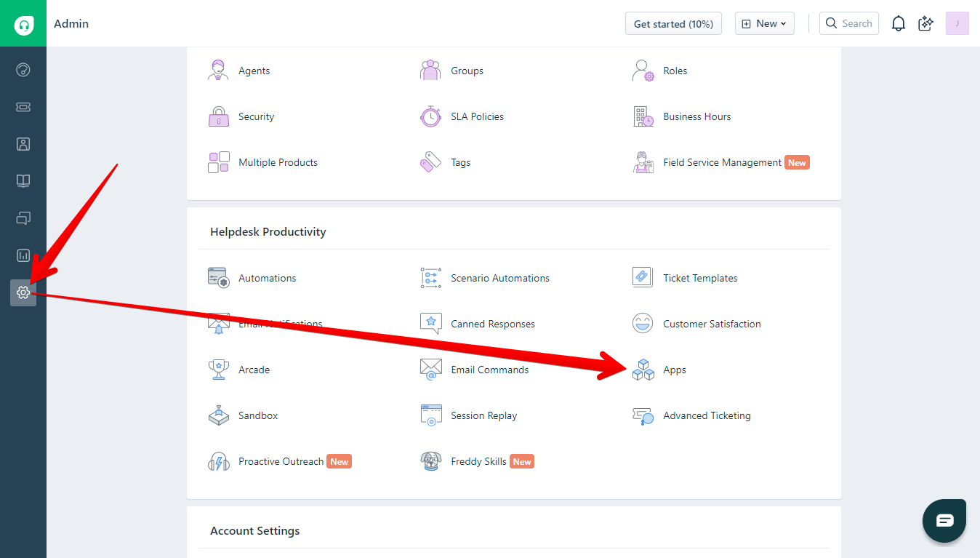Open the Freddy AI sparkle icon
Screen dimensions: 980x558
click(x=925, y=24)
